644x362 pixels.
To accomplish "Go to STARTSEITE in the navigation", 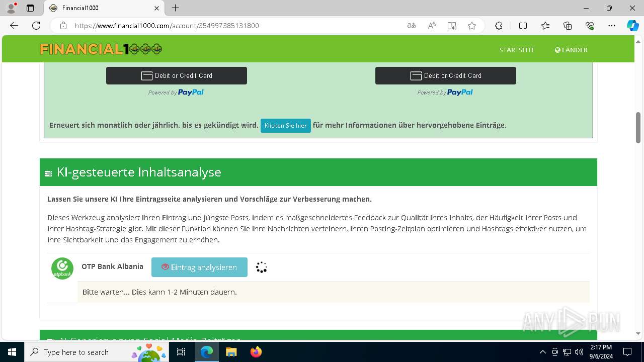I will 517,50.
